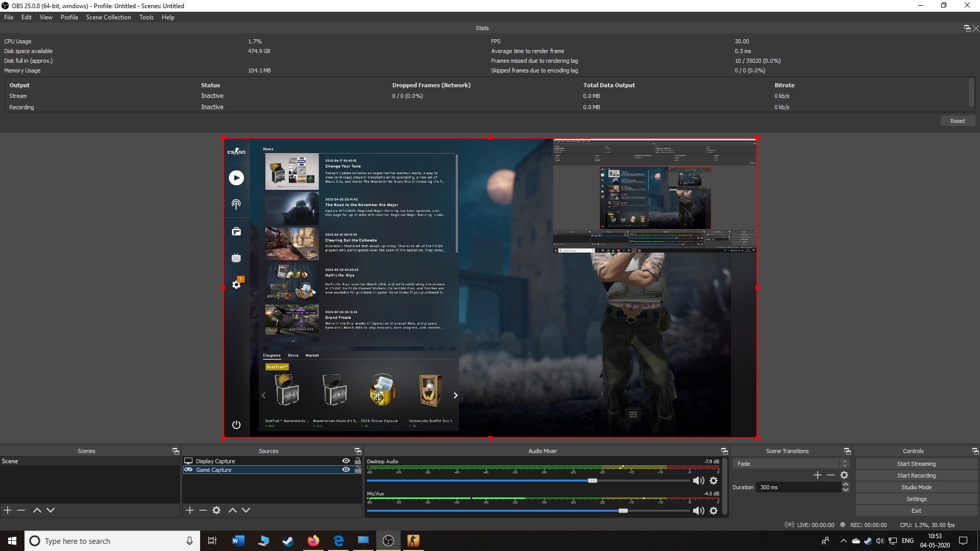Click the Desktop Audio volume slider
980x551 pixels.
592,481
